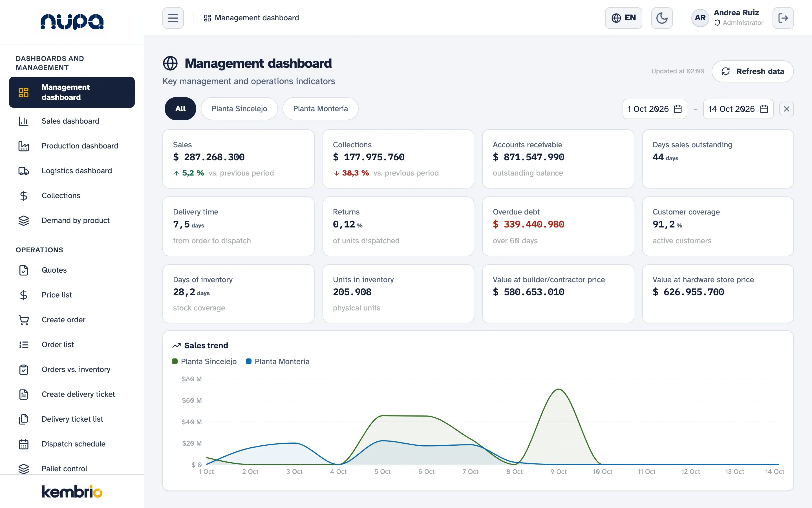Open Logistics dashboard menu item
This screenshot has width=812, height=508.
[x=72, y=171]
